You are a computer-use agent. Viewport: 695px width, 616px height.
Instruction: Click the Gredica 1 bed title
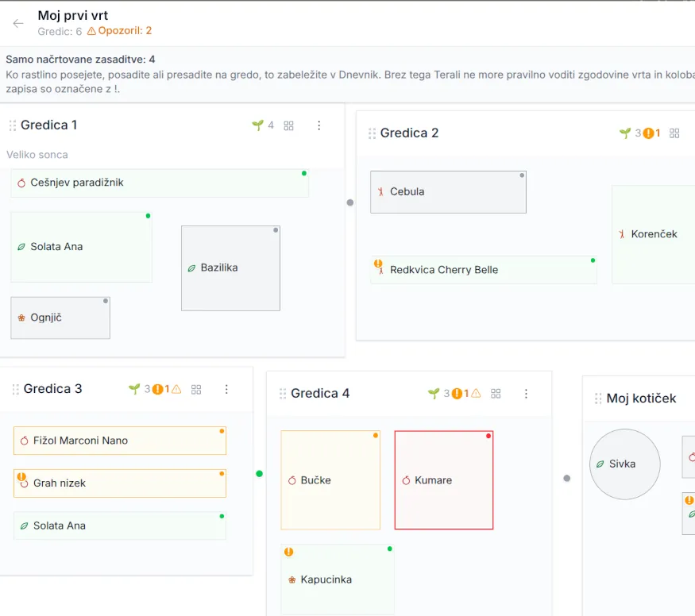coord(48,125)
